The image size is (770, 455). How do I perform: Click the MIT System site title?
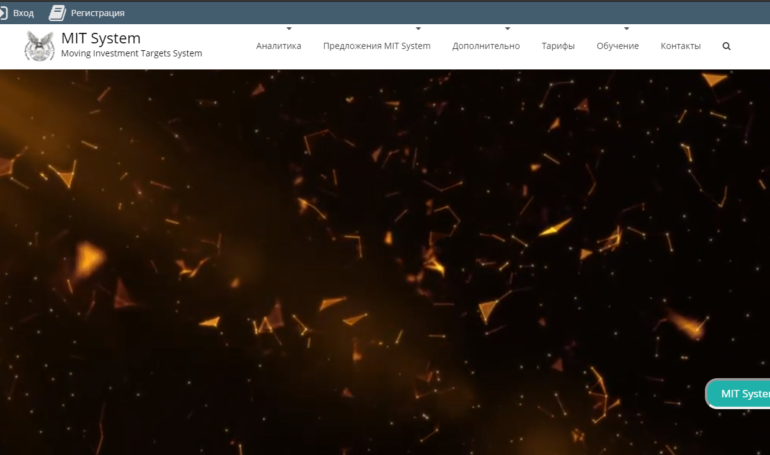(x=101, y=38)
